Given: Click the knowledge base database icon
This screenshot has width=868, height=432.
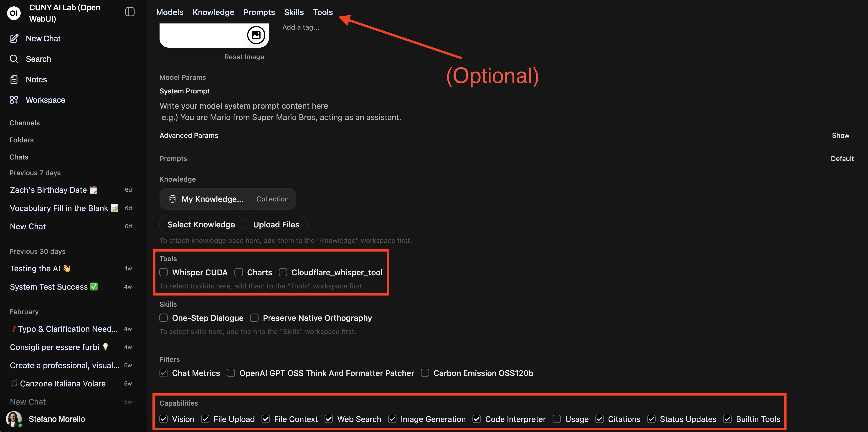Looking at the screenshot, I should (x=172, y=199).
